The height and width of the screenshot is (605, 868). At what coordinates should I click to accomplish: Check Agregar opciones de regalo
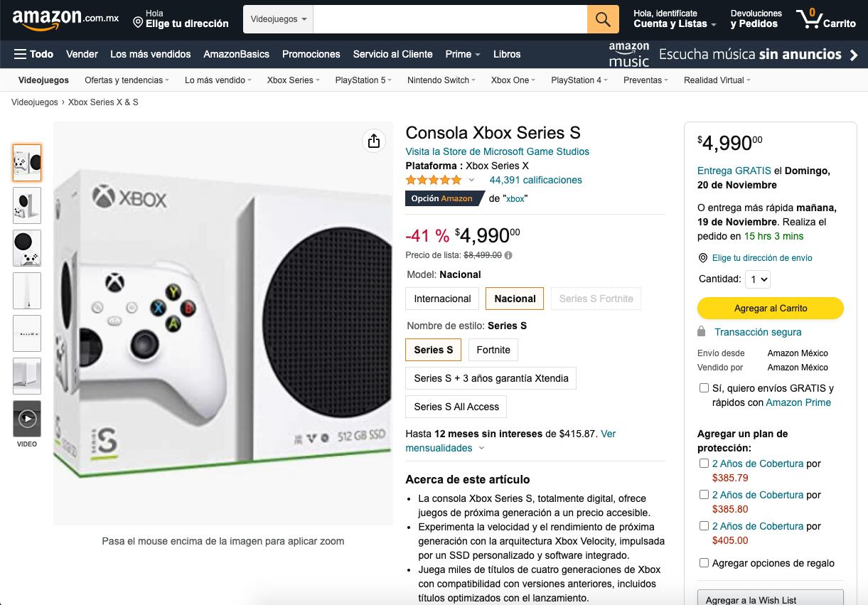point(704,562)
